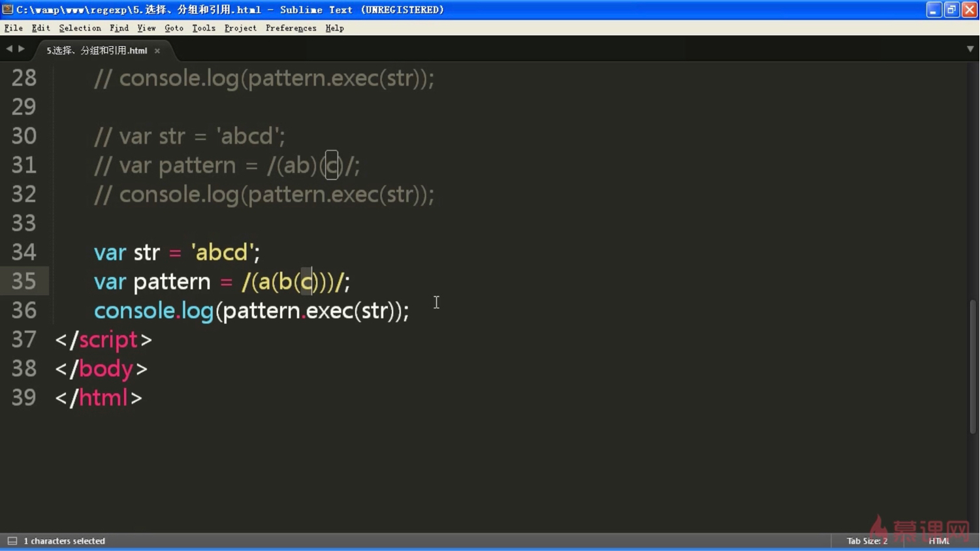Image resolution: width=980 pixels, height=551 pixels.
Task: Go to previous tab with left arrow
Action: point(9,49)
